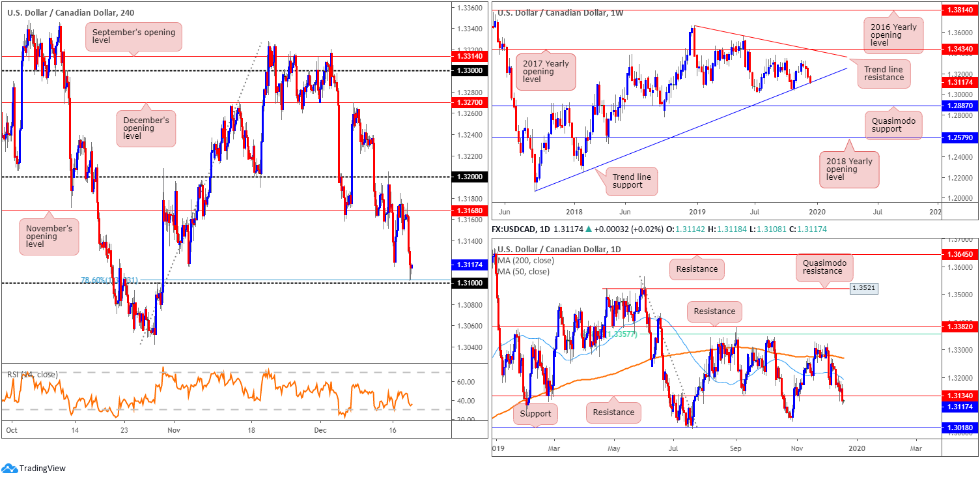
Task: Select the 1.28870 price label
Action: pyautogui.click(x=961, y=106)
